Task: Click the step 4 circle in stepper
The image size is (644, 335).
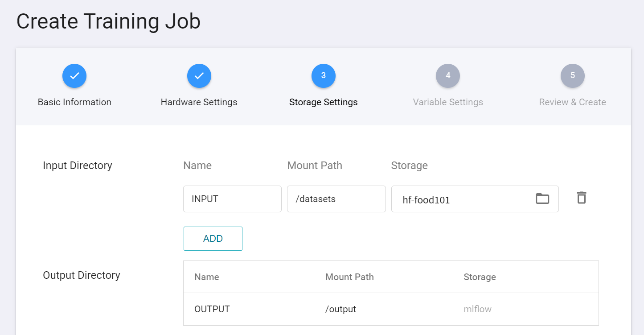Action: [x=448, y=76]
